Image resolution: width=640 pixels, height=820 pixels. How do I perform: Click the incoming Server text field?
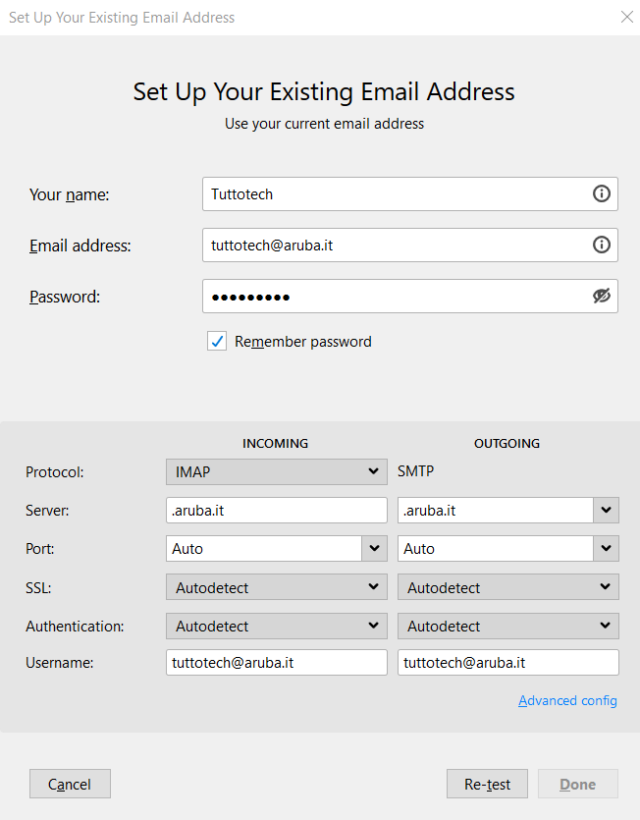click(x=276, y=510)
